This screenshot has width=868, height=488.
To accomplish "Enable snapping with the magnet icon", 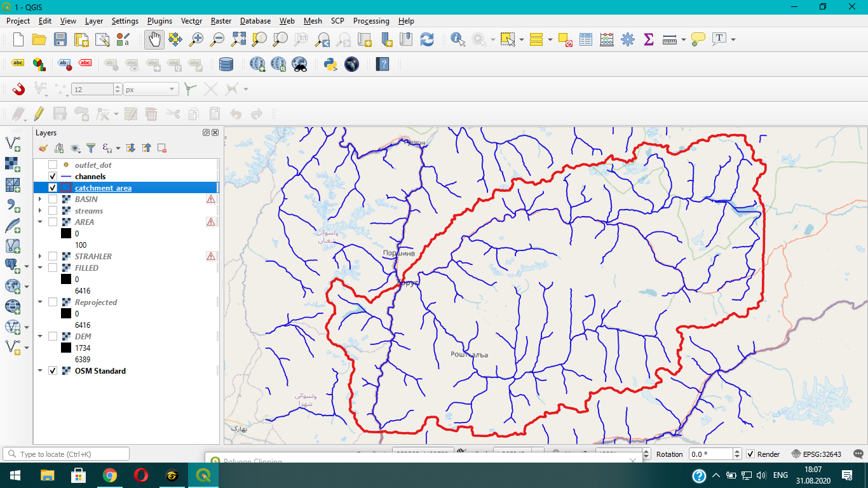I will (x=18, y=90).
